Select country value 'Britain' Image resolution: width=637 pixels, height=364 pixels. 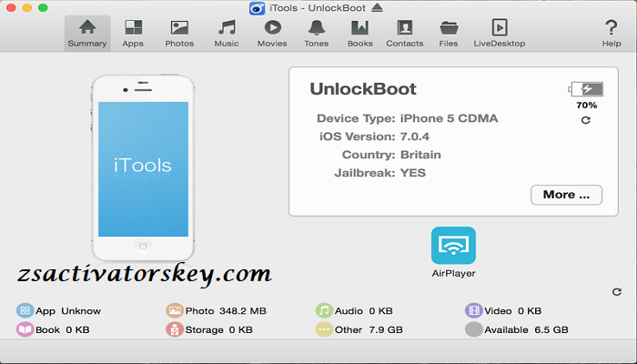[x=420, y=155]
